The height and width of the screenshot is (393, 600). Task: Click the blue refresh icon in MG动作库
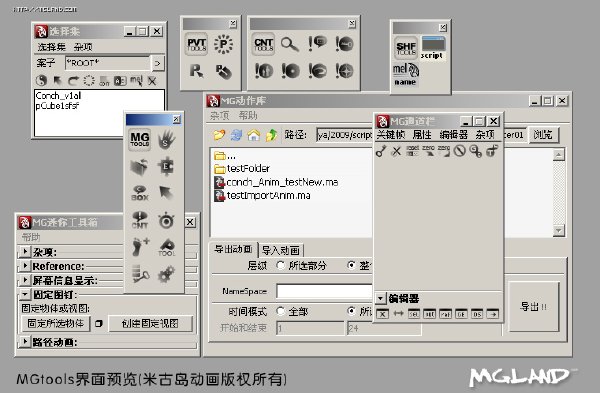pyautogui.click(x=236, y=135)
